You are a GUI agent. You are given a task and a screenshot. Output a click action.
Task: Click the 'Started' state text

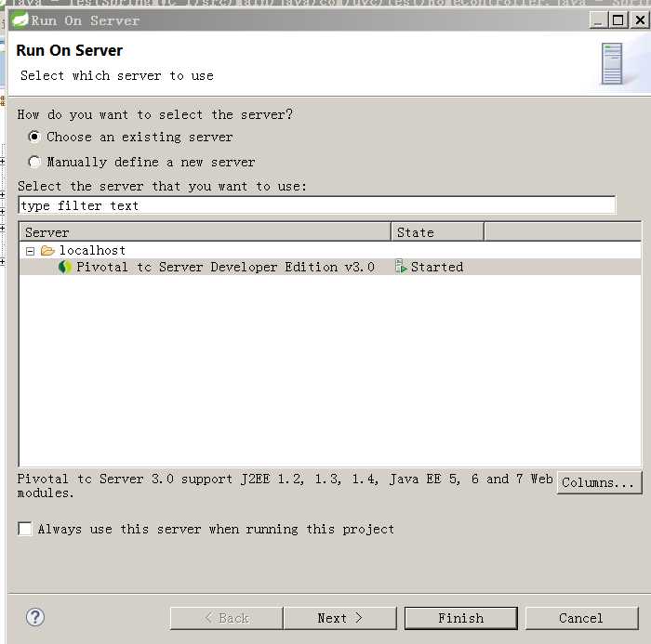[437, 268]
